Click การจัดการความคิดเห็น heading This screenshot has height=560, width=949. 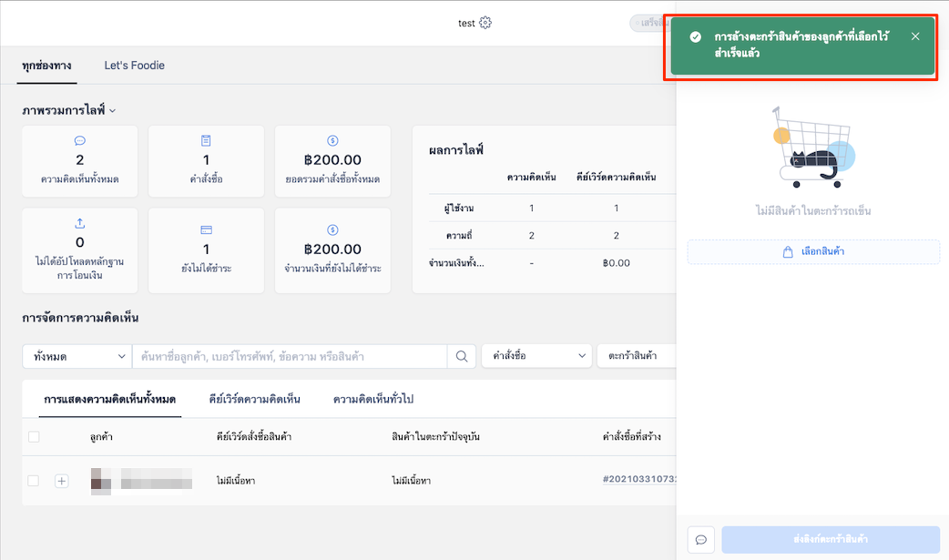coord(80,318)
